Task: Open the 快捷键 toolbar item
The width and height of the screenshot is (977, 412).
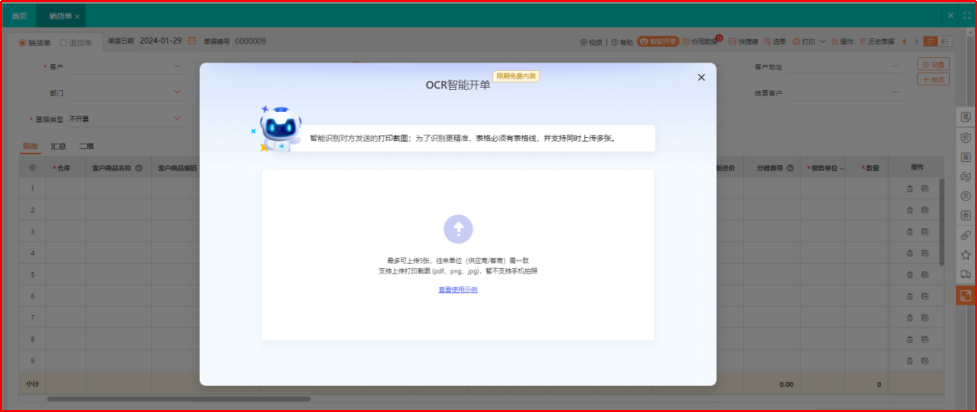Action: tap(743, 42)
